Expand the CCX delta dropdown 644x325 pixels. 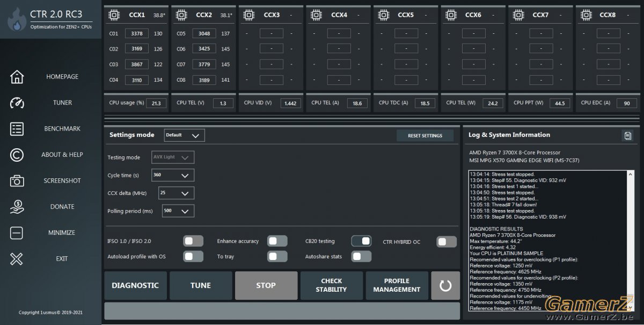point(176,193)
